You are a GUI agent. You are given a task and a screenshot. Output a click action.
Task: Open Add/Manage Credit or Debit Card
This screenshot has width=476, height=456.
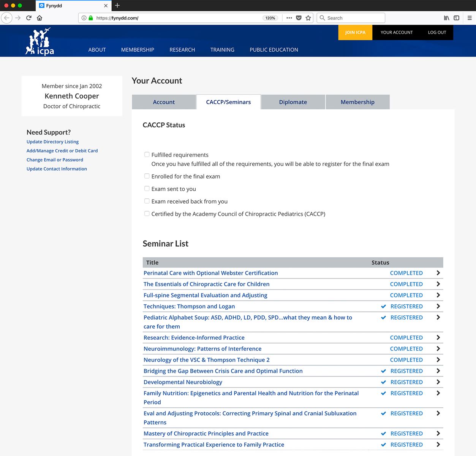coord(62,151)
